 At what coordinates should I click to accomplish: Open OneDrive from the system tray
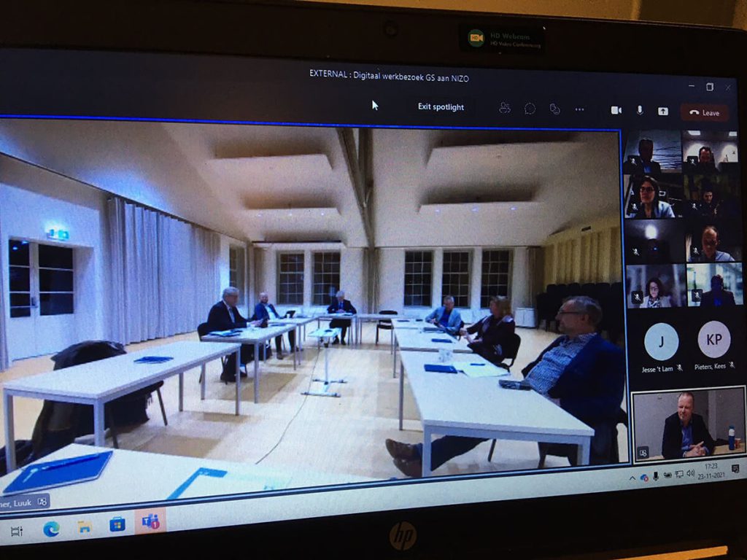(644, 478)
